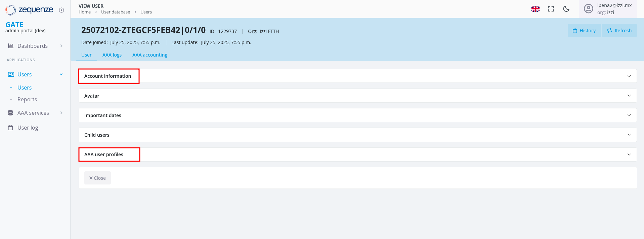644x239 pixels.
Task: Click the Zequenze logo
Action: [x=29, y=10]
